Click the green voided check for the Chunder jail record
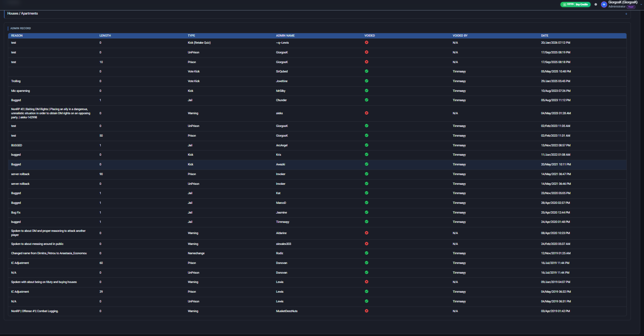This screenshot has height=336, width=644. (366, 100)
